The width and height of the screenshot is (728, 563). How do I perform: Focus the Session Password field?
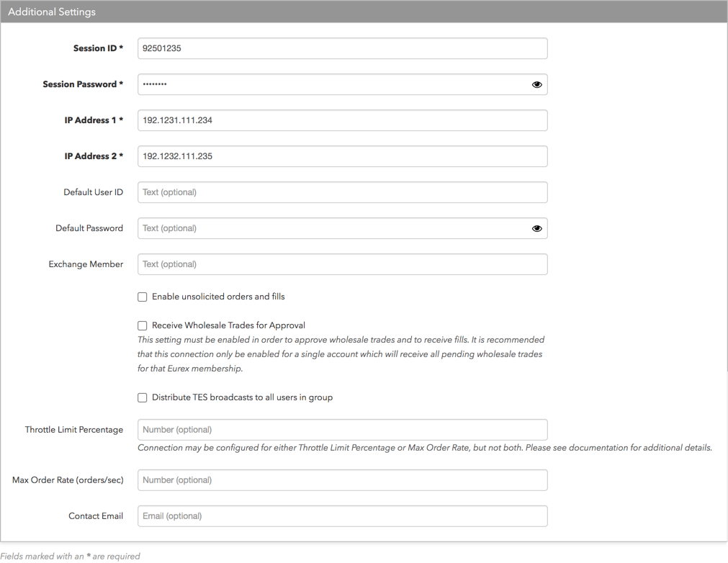[x=343, y=84]
